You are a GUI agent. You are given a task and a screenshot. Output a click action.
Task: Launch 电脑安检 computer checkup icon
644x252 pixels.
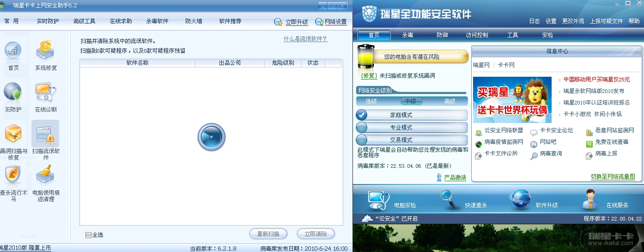point(378,200)
